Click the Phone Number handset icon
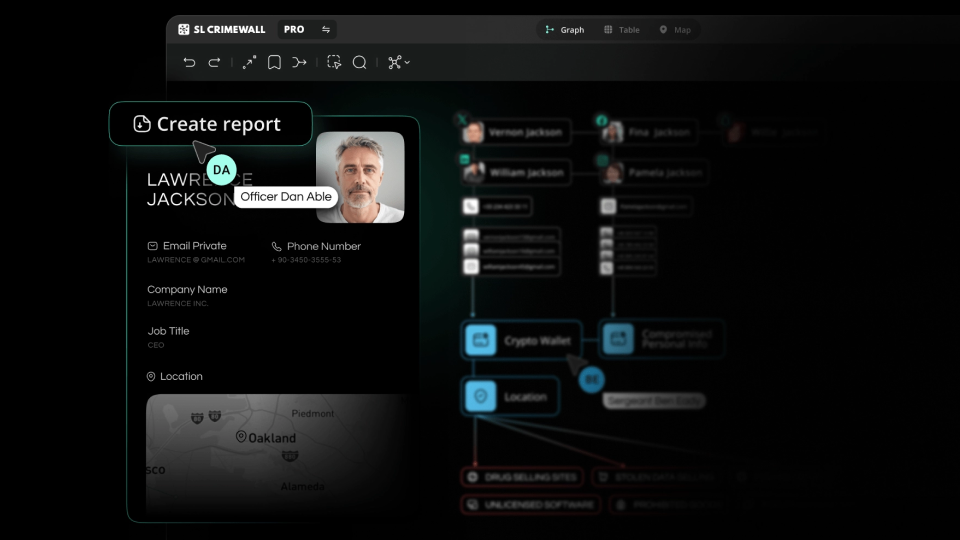960x540 pixels. coord(277,246)
